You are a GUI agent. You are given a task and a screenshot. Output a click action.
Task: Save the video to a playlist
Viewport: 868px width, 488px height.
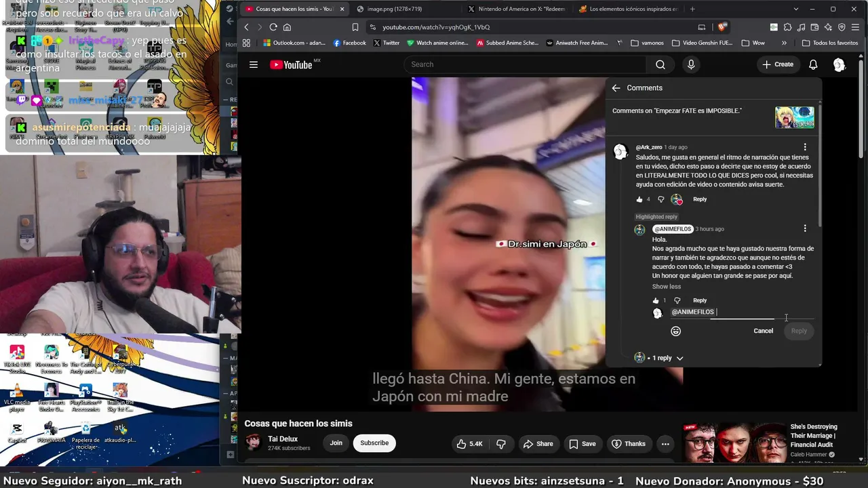tap(583, 444)
